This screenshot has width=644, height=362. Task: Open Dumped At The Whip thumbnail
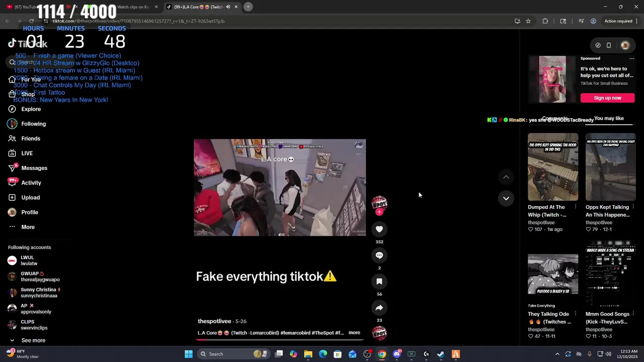pos(553,167)
